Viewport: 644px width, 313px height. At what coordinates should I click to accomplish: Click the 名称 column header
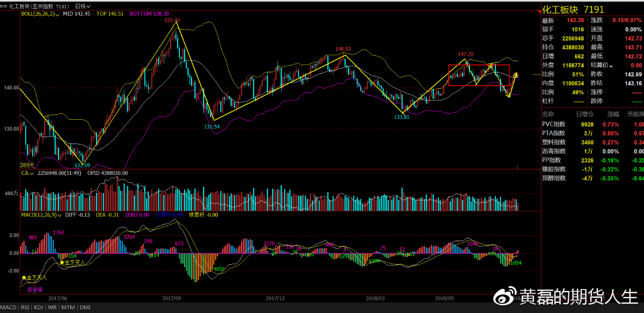pyautogui.click(x=548, y=114)
